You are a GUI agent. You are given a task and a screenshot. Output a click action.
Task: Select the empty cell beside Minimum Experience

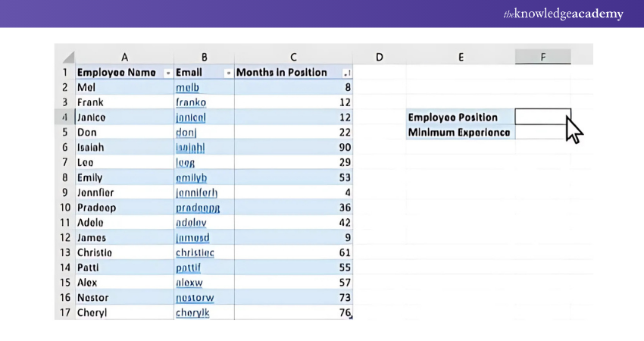pos(542,132)
